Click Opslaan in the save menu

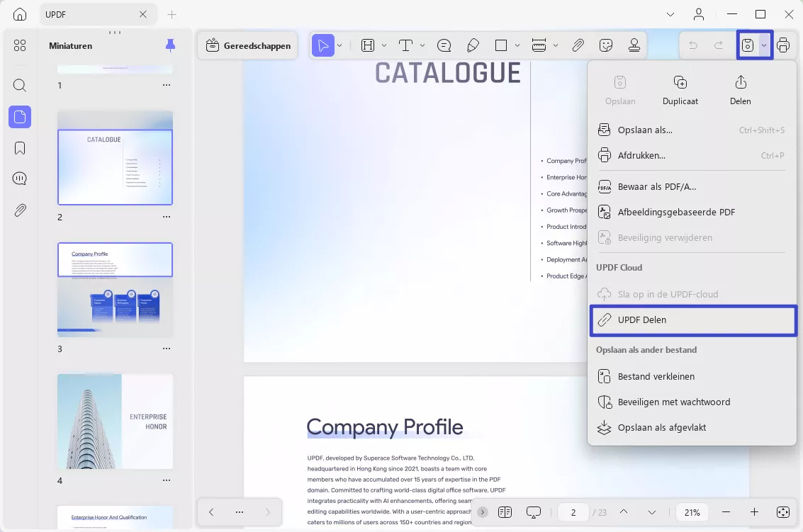pos(620,90)
